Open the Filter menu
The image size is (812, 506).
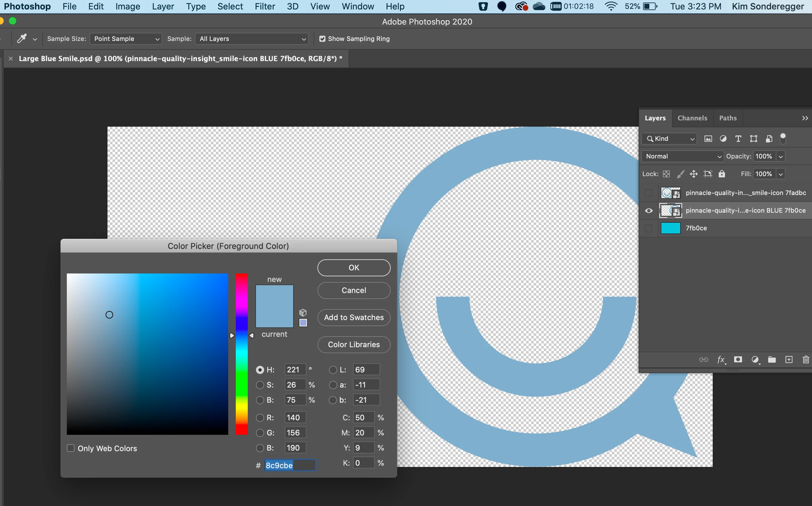(x=265, y=6)
